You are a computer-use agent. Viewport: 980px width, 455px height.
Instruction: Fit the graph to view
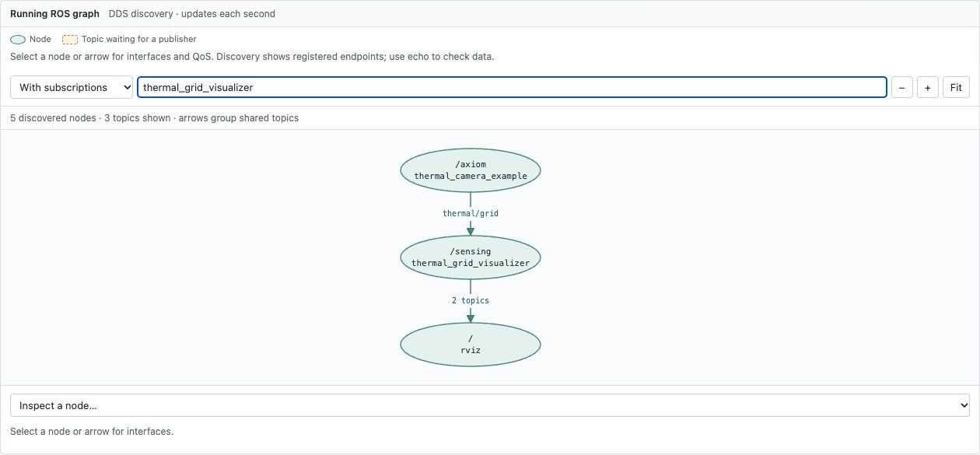coord(957,87)
